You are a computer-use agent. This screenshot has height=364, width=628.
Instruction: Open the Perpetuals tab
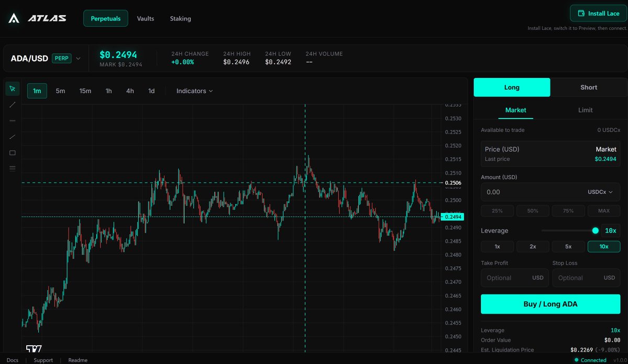pos(106,18)
